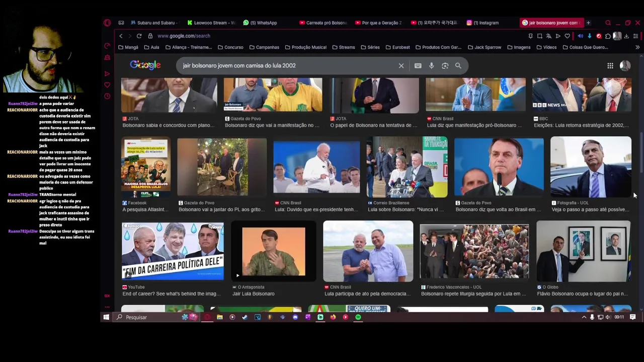
Task: Open the Aula bookmarks folder
Action: coord(151,47)
